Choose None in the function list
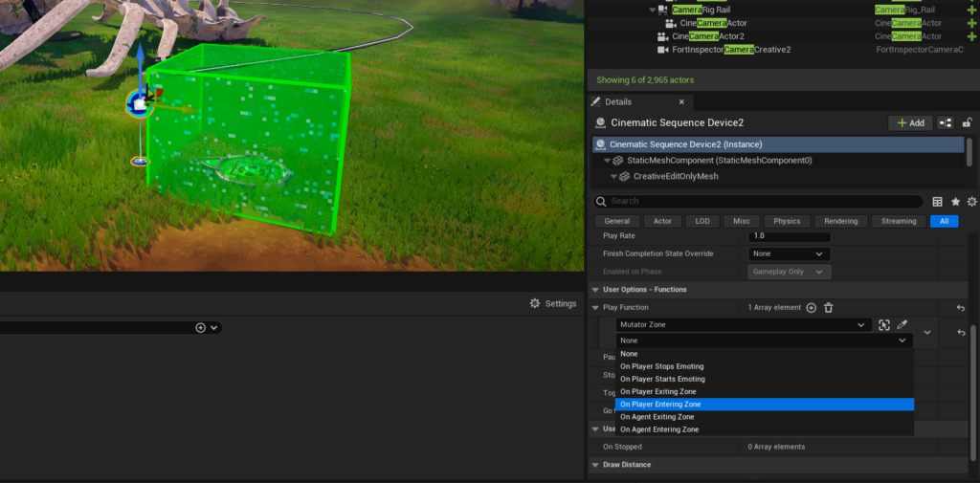Viewport: 980px width, 483px height. click(x=765, y=354)
